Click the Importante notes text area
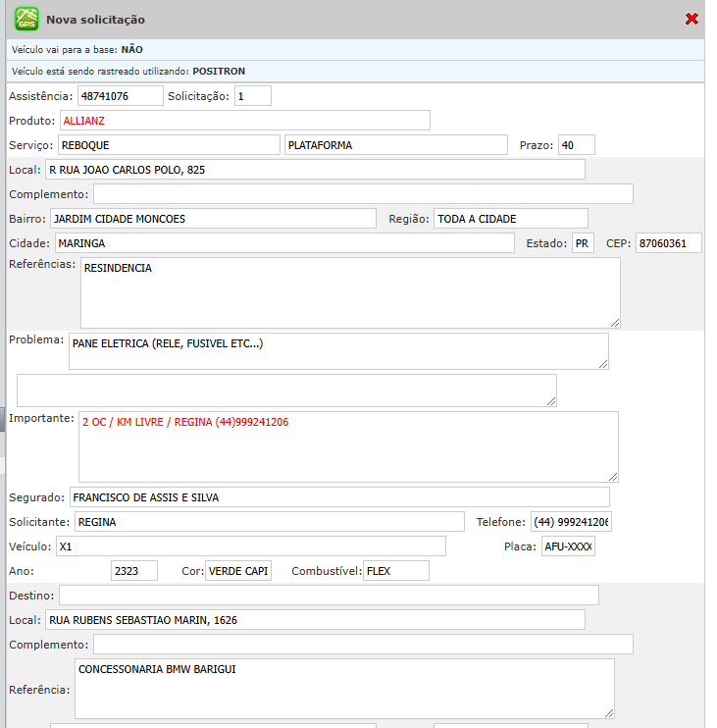 click(x=348, y=445)
